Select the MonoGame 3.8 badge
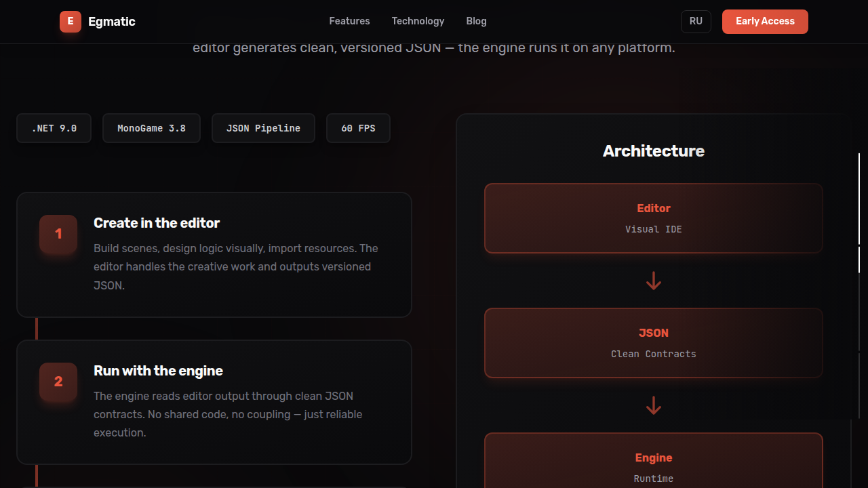Screen dimensions: 868x488 click(x=151, y=128)
